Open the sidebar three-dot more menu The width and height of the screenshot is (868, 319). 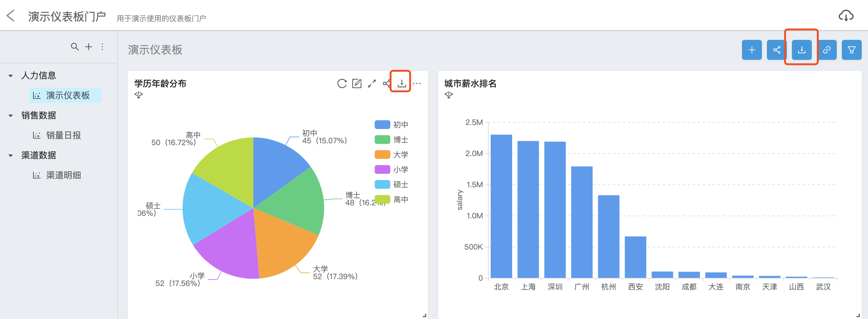click(102, 47)
